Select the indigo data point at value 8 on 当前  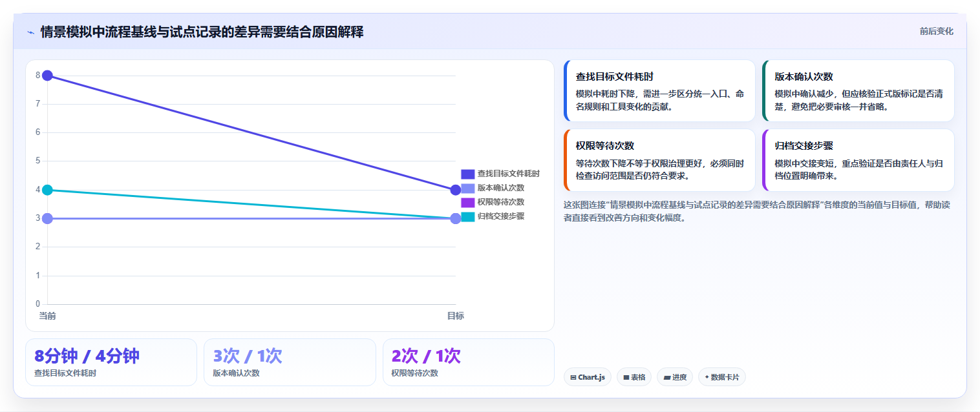click(47, 76)
